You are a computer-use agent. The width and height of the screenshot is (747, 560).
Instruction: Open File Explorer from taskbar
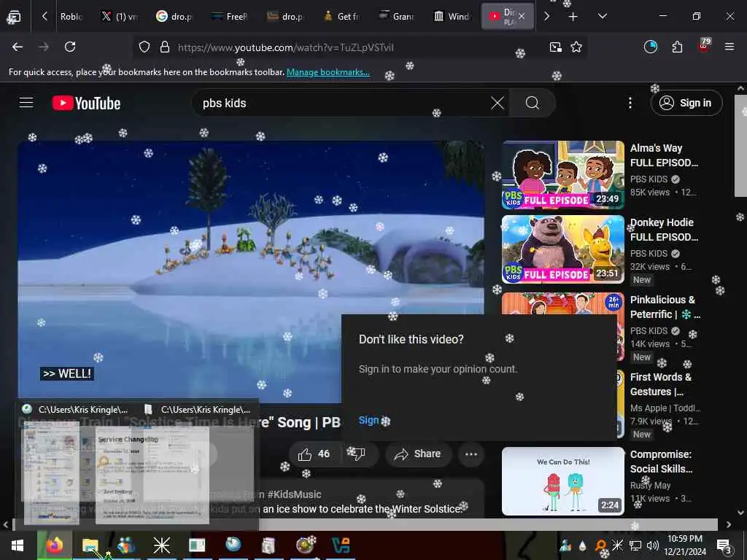click(90, 545)
